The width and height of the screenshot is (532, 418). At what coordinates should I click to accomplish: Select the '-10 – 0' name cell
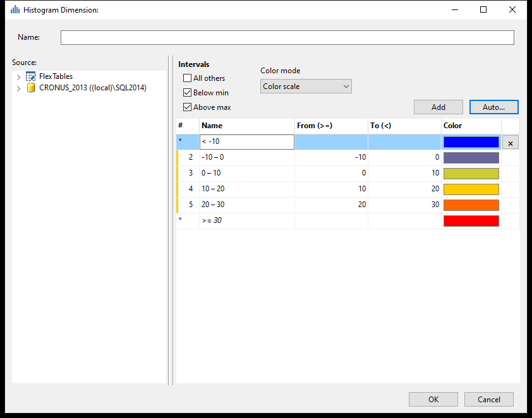(246, 157)
